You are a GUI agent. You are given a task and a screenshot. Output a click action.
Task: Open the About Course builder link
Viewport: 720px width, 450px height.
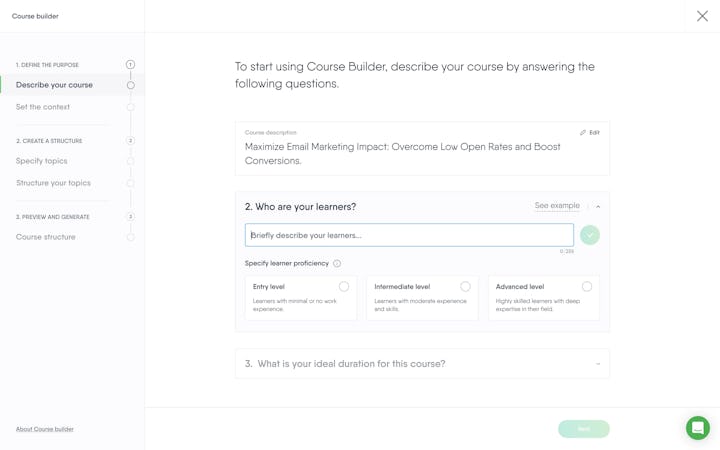click(x=45, y=429)
